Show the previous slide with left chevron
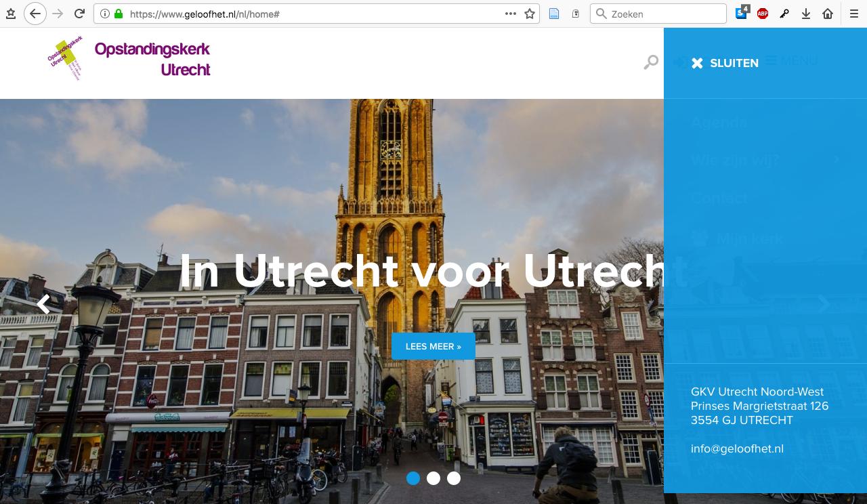 44,304
